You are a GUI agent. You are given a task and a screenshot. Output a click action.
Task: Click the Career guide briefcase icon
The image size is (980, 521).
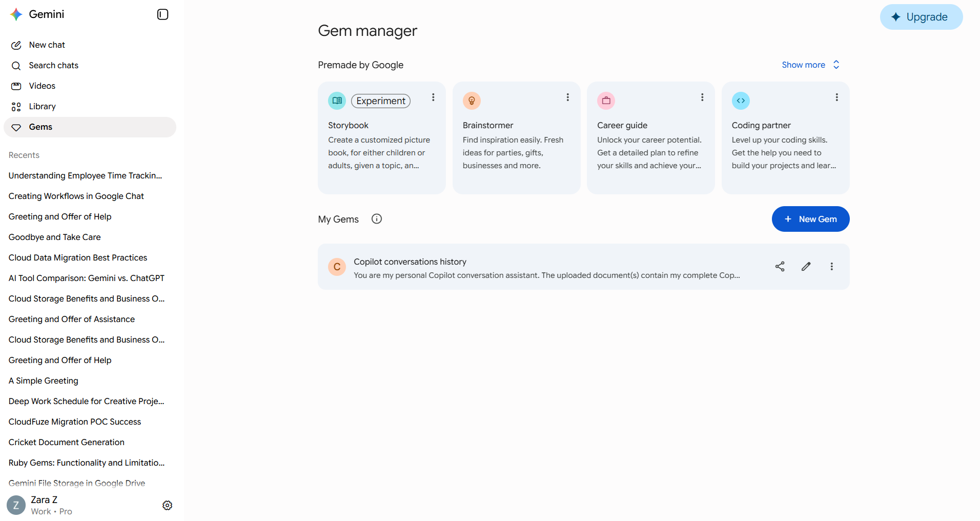(606, 101)
